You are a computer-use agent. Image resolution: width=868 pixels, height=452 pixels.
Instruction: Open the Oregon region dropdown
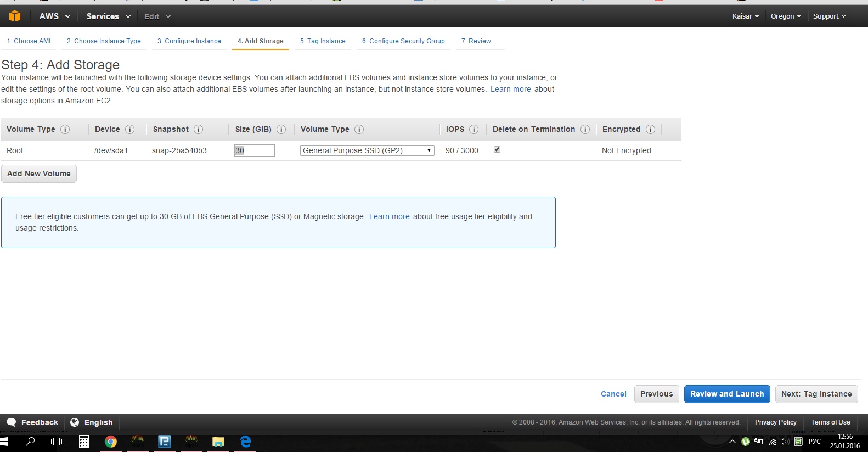point(786,16)
